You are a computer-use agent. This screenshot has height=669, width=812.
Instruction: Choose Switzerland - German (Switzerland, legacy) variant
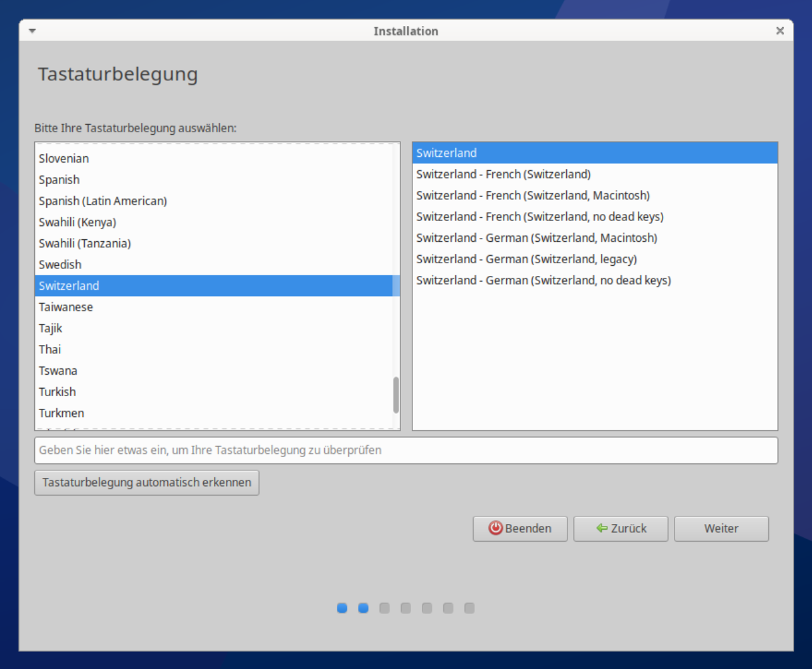coord(526,259)
